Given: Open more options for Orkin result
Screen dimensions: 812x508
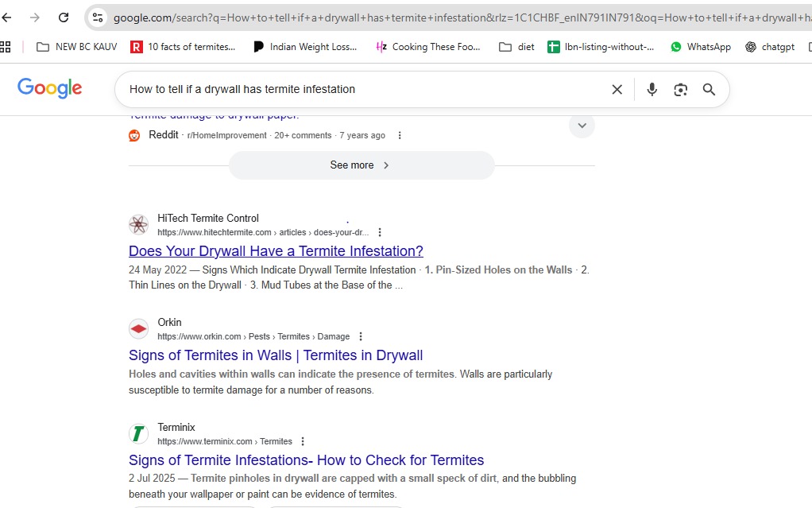Looking at the screenshot, I should 361,337.
